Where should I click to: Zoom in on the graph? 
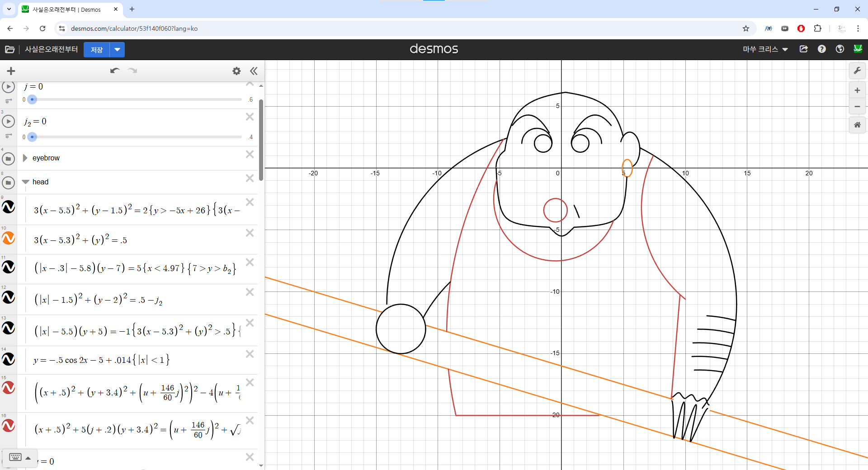(x=857, y=90)
